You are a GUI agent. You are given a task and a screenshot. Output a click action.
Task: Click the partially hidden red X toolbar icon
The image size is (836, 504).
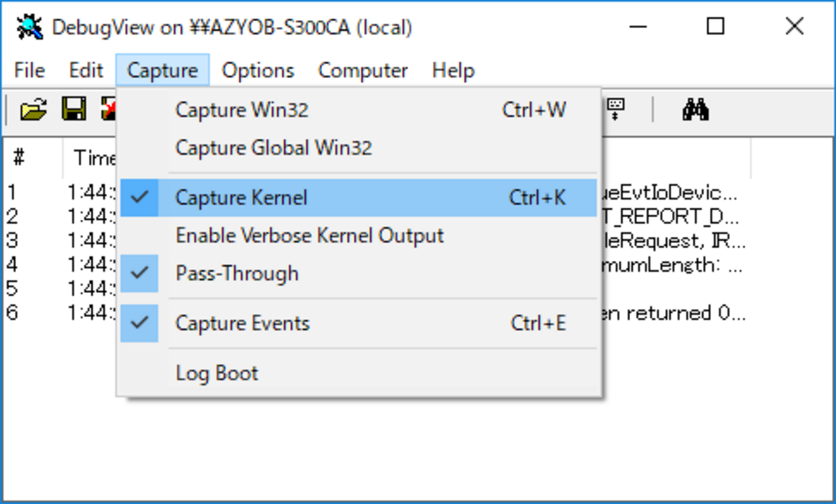click(x=108, y=111)
